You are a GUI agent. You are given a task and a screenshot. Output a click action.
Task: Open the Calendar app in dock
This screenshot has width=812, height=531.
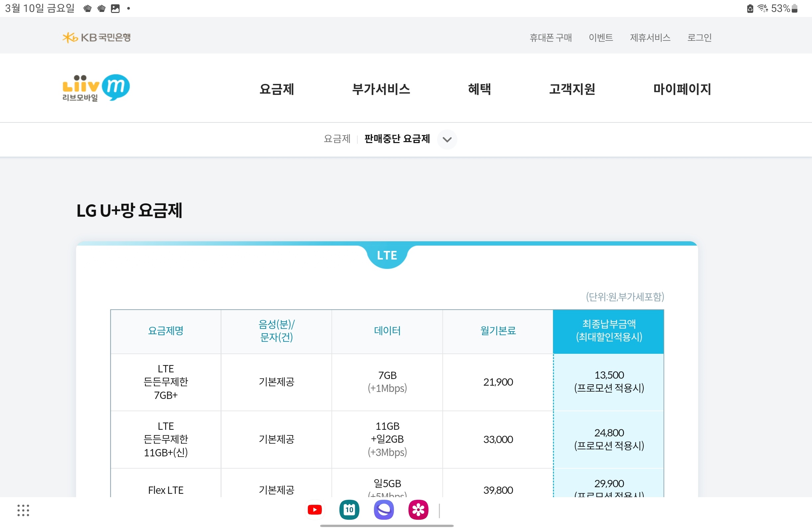pyautogui.click(x=349, y=510)
